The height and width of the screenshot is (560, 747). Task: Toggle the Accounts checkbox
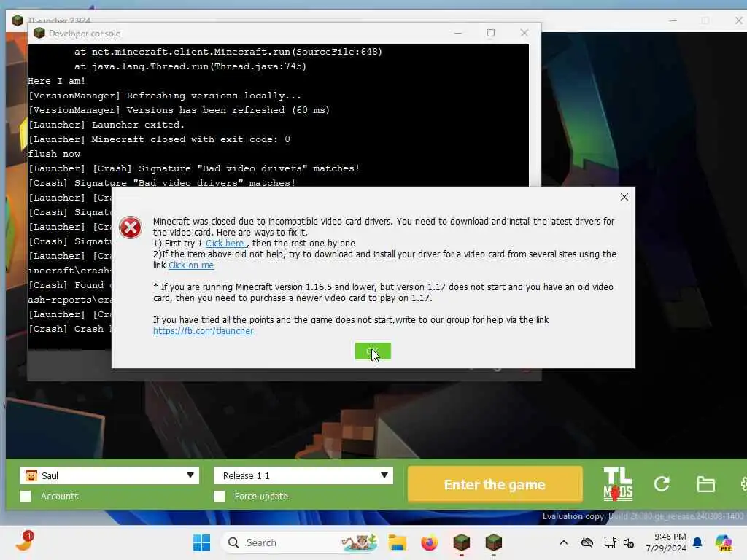tap(26, 496)
